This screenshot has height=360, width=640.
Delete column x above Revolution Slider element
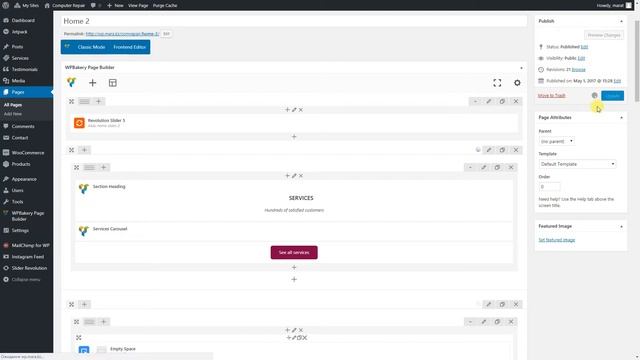click(x=301, y=110)
